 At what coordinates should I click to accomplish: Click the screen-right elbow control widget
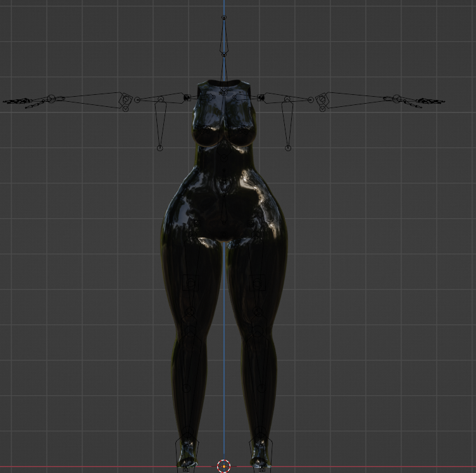322,99
